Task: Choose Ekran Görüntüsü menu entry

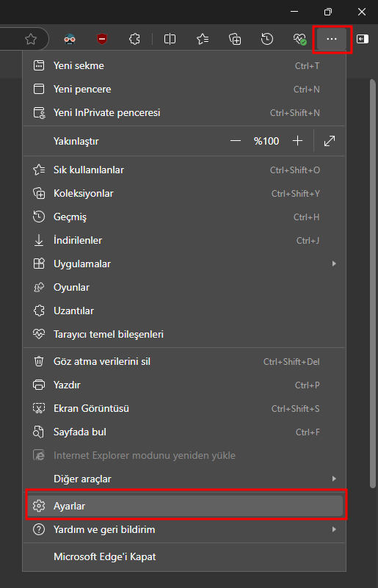Action: click(x=183, y=408)
